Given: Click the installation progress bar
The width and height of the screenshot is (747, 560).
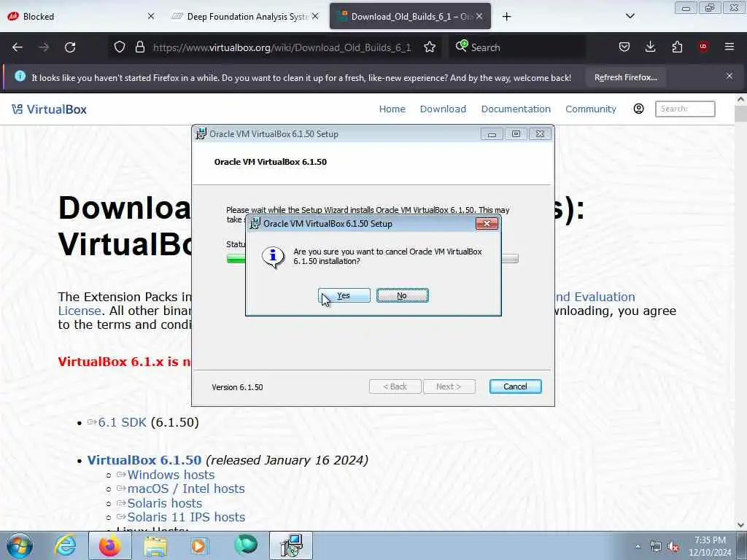Looking at the screenshot, I should pyautogui.click(x=373, y=259).
